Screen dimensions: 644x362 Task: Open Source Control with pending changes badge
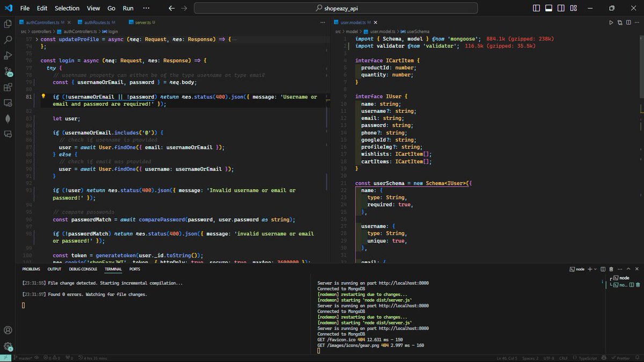[8, 71]
